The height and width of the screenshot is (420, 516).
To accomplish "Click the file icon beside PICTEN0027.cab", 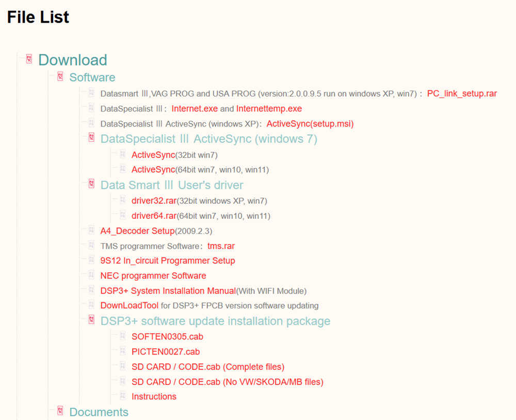I will (x=123, y=351).
